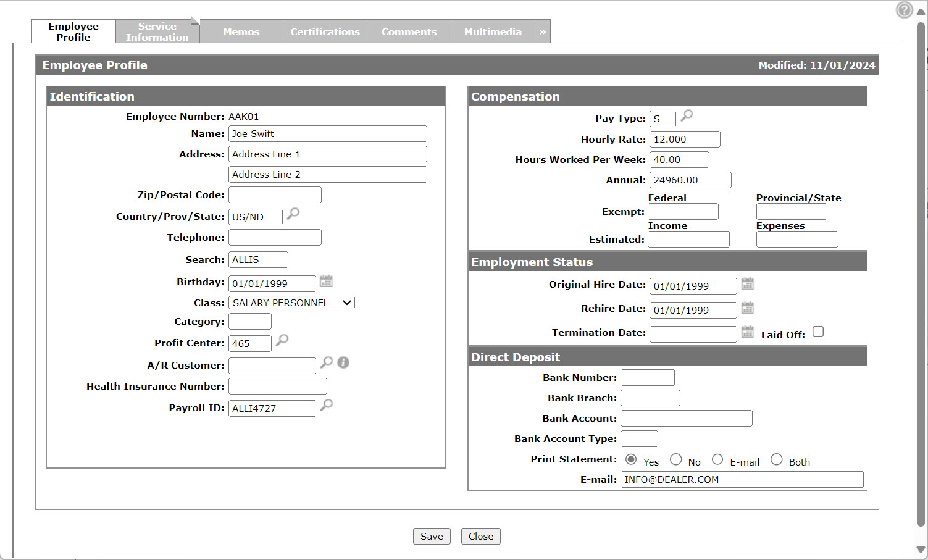The height and width of the screenshot is (560, 928).
Task: Click the Original Hire Date field
Action: (x=693, y=286)
